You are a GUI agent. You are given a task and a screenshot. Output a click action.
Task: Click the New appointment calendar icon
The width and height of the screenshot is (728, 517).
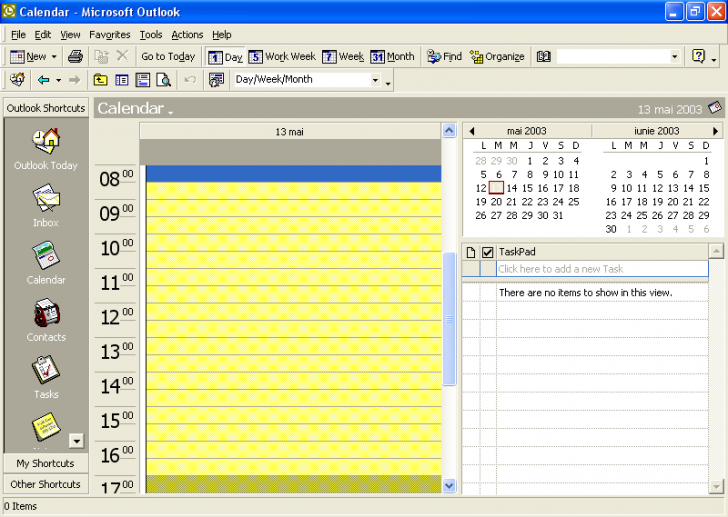pos(18,57)
